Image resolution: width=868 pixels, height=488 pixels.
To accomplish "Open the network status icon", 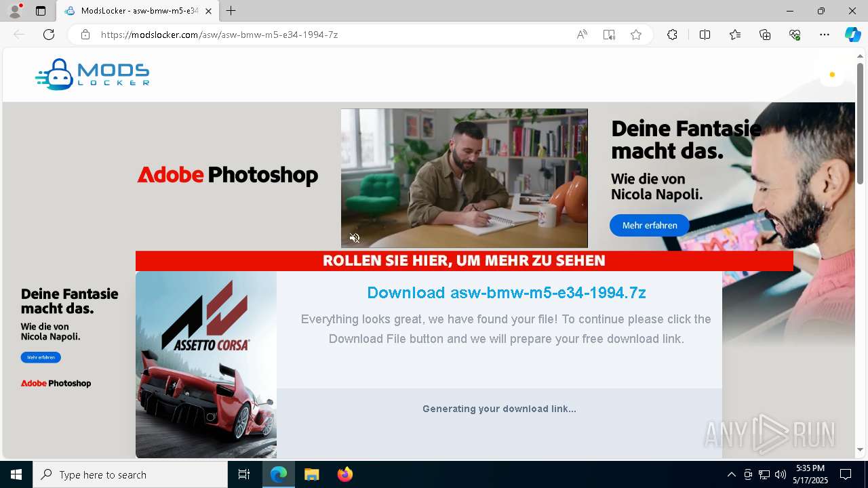I will tap(764, 474).
